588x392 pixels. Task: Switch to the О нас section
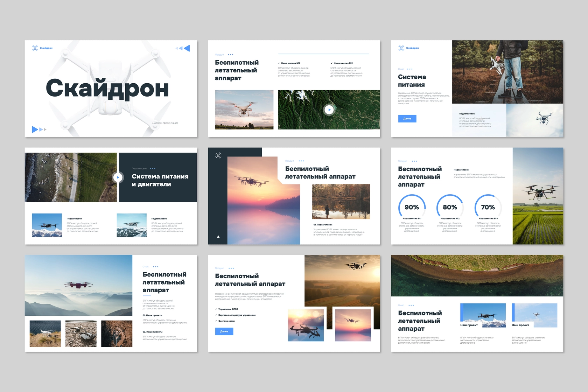tap(401, 69)
